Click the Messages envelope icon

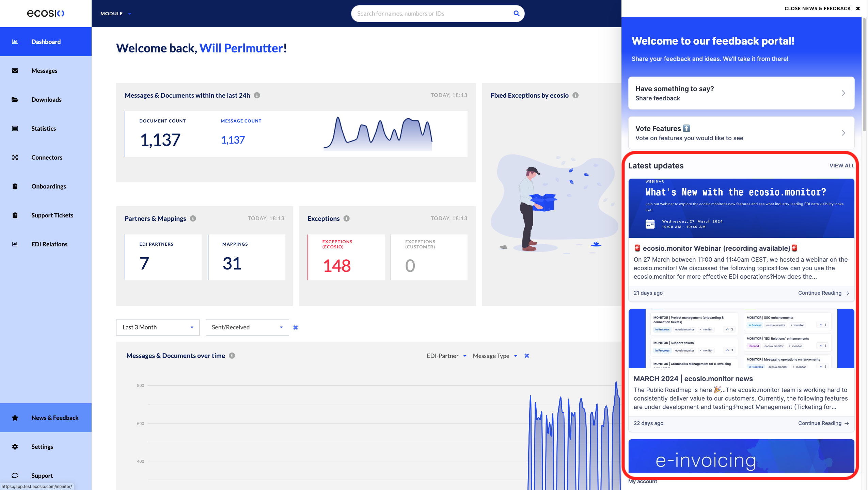(15, 70)
